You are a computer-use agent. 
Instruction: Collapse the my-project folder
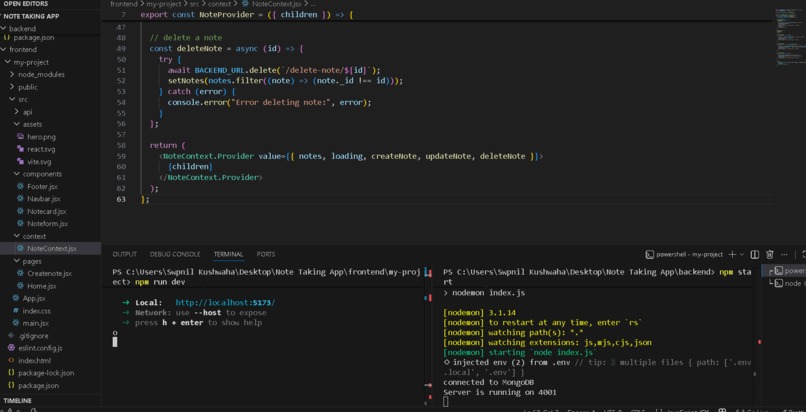click(50, 62)
